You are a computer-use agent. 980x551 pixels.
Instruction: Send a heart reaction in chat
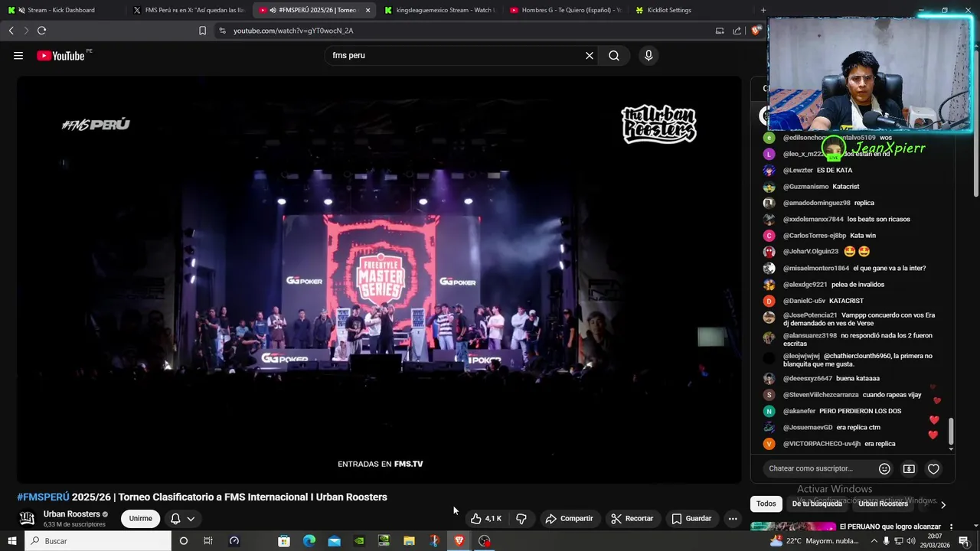[933, 468]
